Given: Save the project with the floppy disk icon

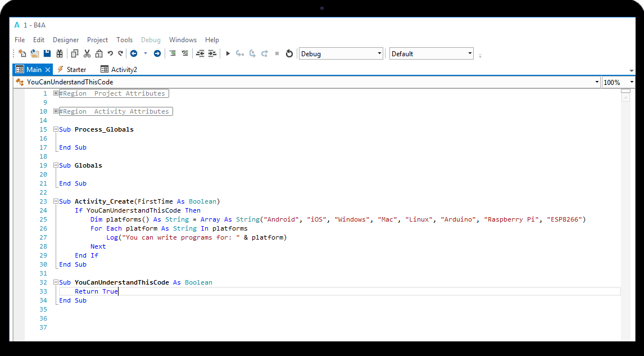Looking at the screenshot, I should 47,53.
